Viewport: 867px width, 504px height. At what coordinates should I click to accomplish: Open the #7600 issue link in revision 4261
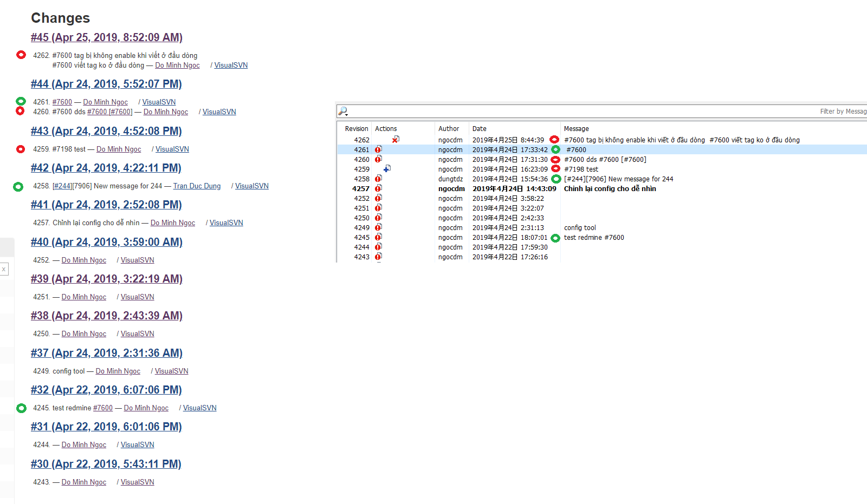coord(62,102)
